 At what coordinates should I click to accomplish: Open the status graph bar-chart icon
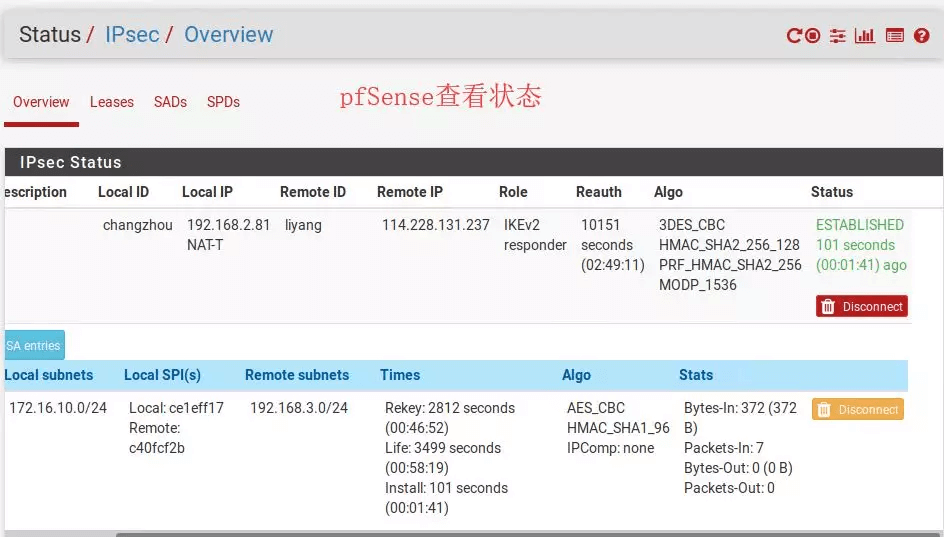pyautogui.click(x=865, y=36)
